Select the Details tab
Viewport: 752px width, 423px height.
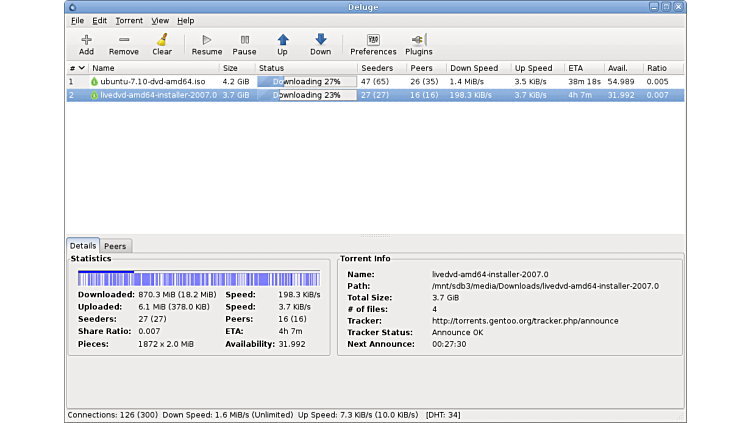pyautogui.click(x=83, y=246)
